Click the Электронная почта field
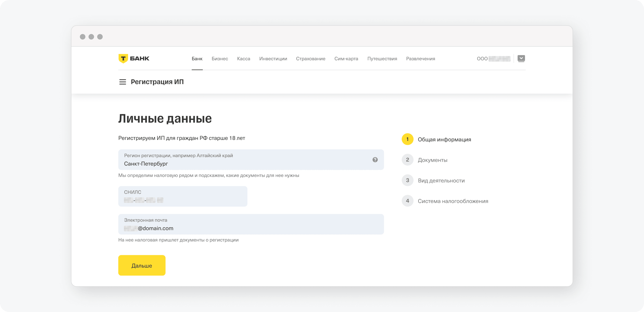Screen dimensions: 644x312 coord(251,224)
